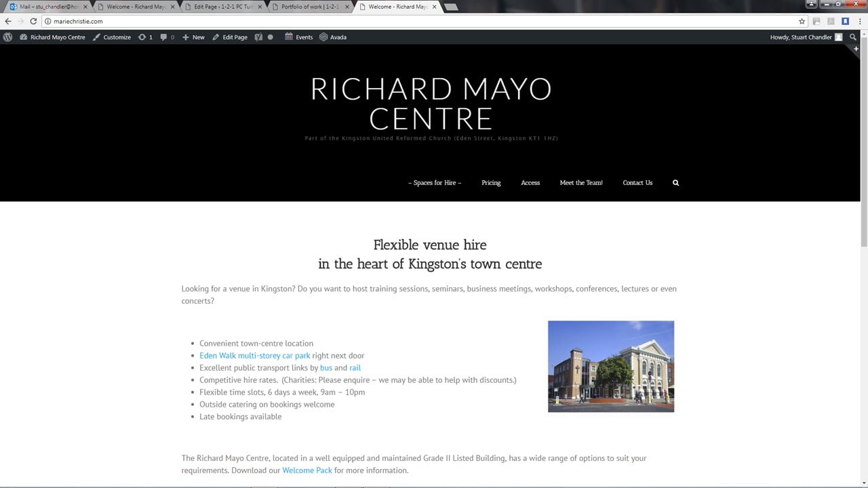Click the WordPress logo in admin bar
This screenshot has height=488, width=868.
(7, 37)
